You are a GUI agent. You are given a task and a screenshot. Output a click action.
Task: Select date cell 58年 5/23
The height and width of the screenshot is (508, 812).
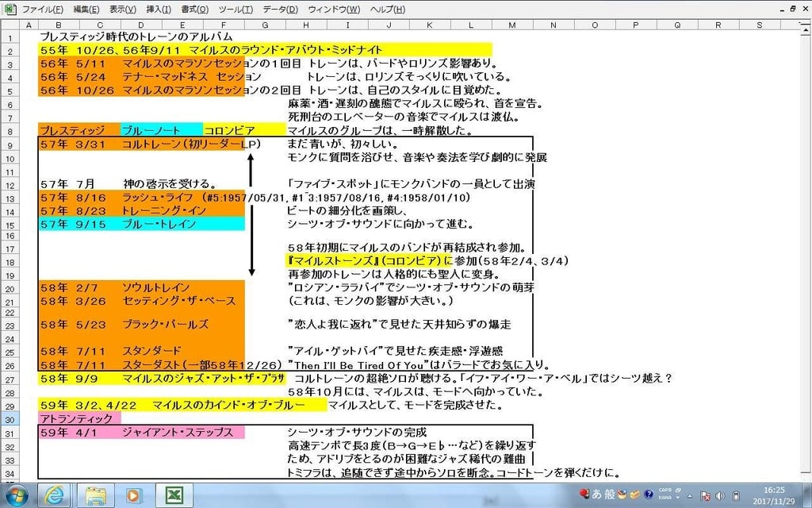(72, 325)
